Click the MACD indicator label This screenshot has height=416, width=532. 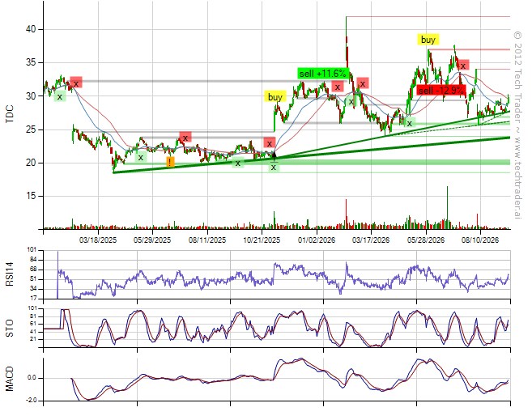pos(10,379)
